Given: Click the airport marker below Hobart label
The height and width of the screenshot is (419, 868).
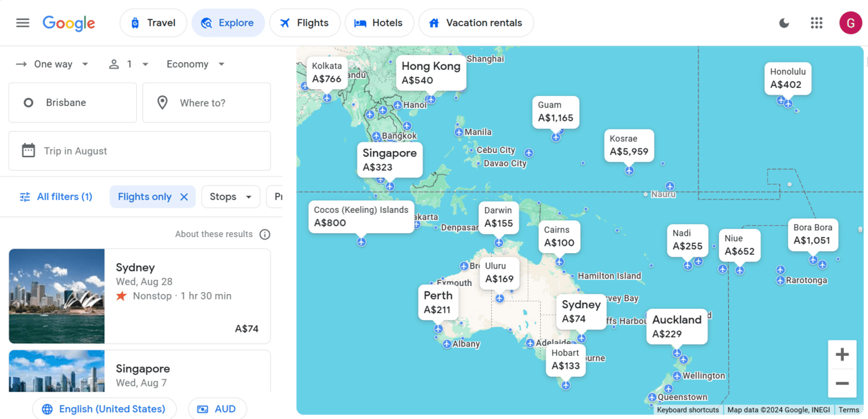Looking at the screenshot, I should pos(566,385).
